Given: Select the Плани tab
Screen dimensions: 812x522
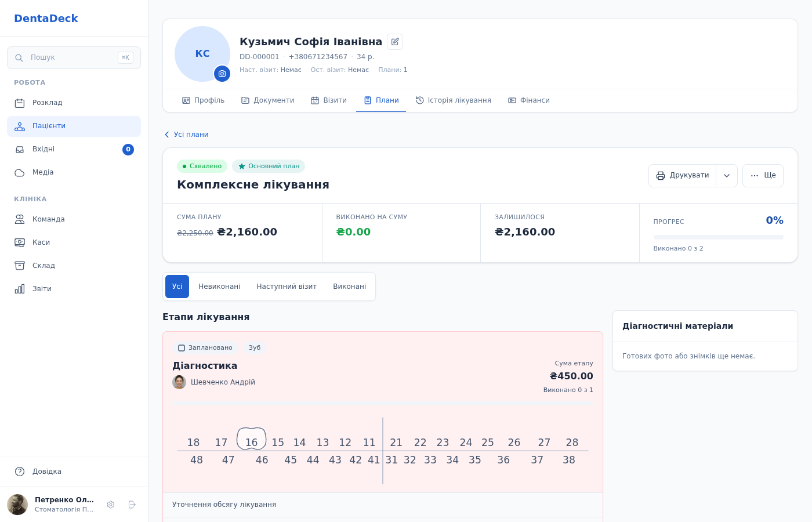Looking at the screenshot, I should tap(381, 100).
